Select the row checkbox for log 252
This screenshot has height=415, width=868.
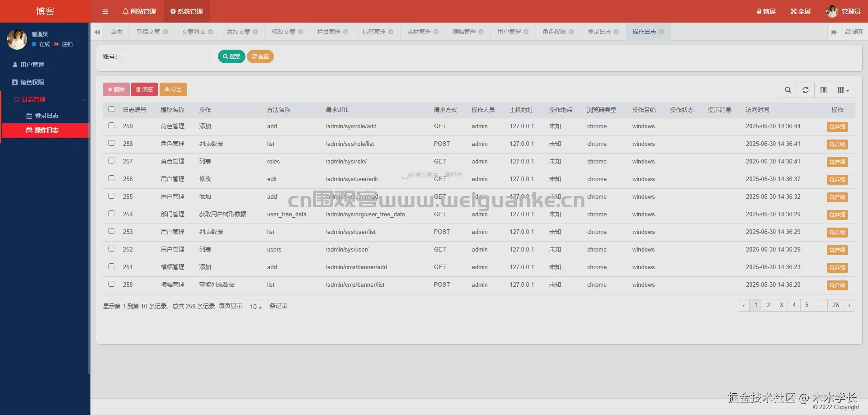pos(112,249)
